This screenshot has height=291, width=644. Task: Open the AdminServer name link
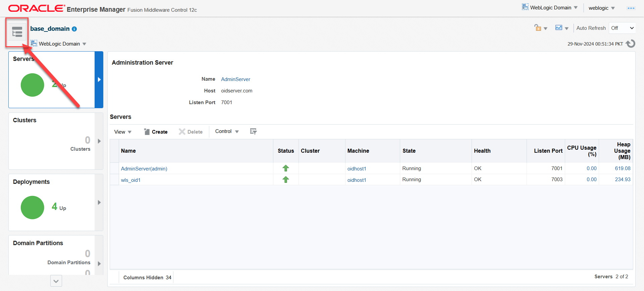click(235, 79)
